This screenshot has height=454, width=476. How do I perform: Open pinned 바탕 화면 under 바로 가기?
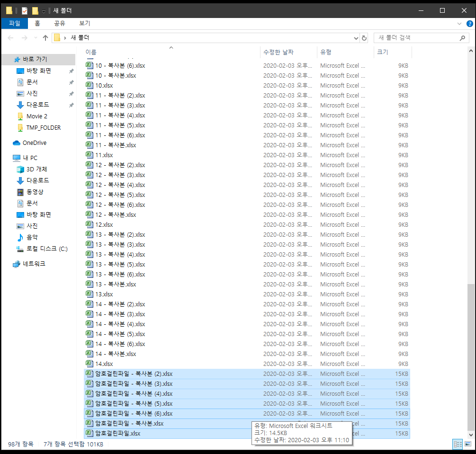click(x=38, y=71)
